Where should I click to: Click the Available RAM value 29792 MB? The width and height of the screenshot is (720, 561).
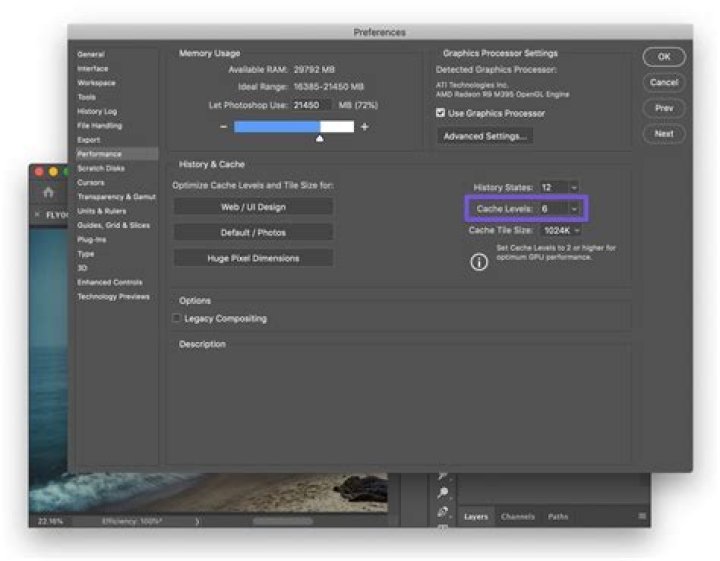pos(314,70)
